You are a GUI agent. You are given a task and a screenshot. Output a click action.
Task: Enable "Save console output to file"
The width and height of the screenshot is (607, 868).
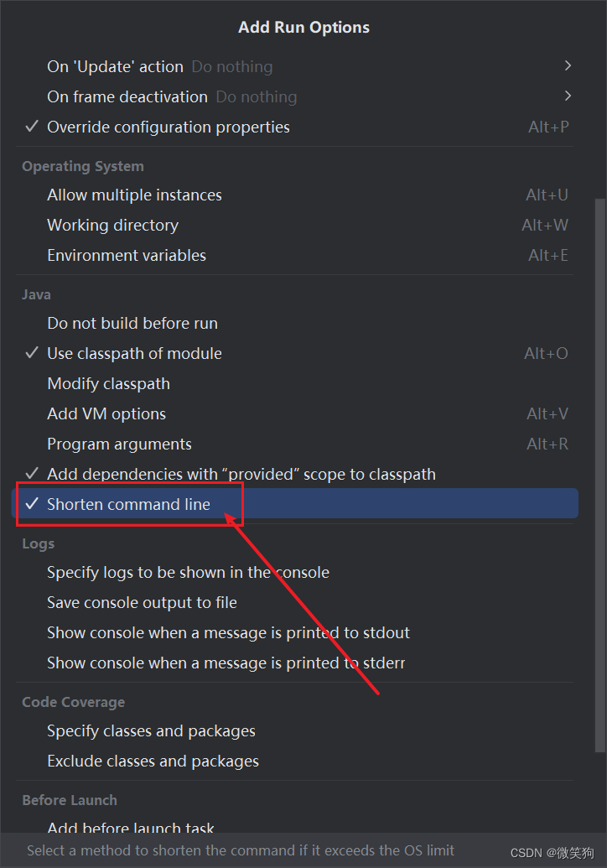tap(141, 602)
